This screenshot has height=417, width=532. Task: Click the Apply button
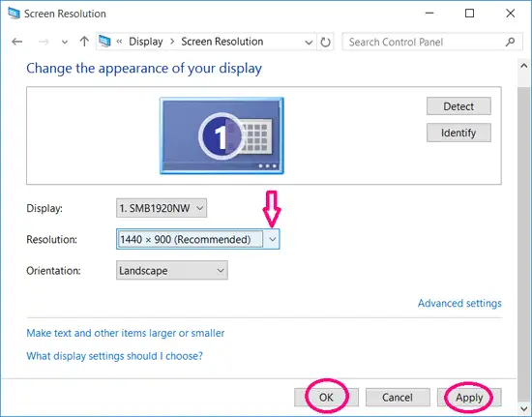click(469, 398)
